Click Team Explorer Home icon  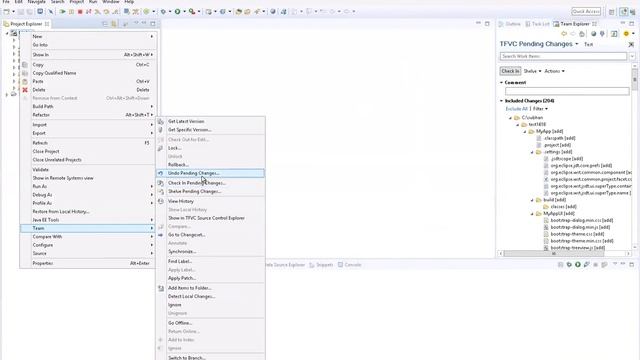pos(582,34)
